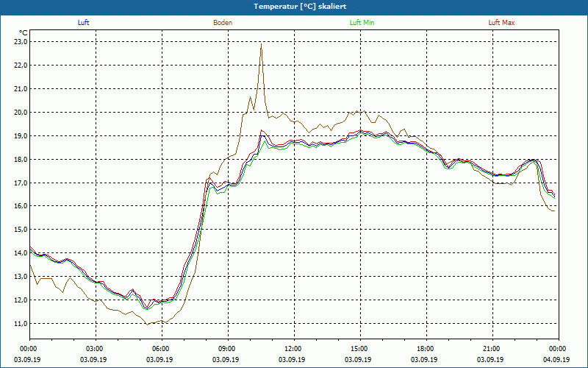
Task: Click the 04.09.19 date label
Action: pyautogui.click(x=556, y=360)
